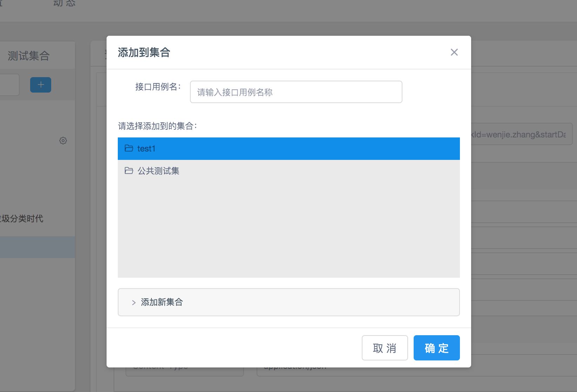The image size is (577, 392).
Task: Select the 公共测试集 collection
Action: tap(158, 171)
